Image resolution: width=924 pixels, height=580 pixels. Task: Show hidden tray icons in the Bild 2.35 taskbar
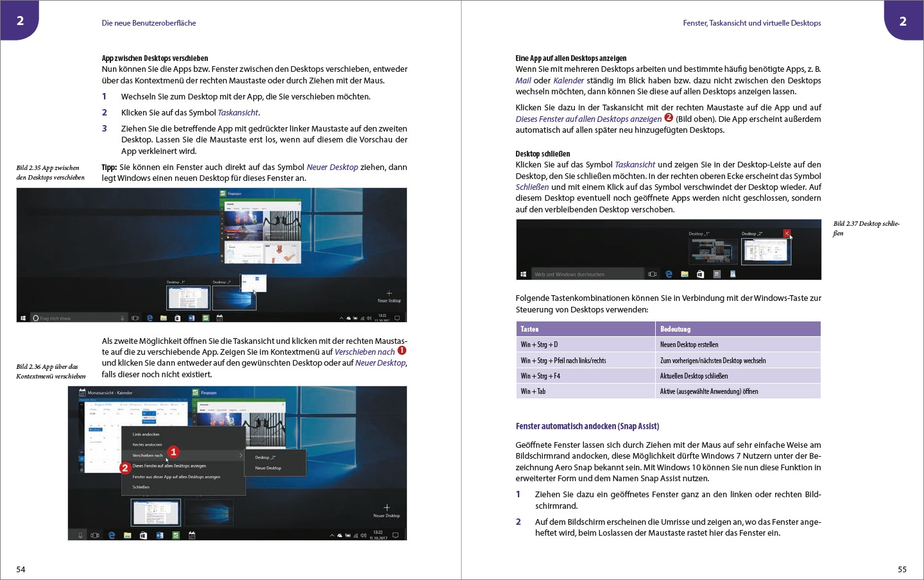[x=341, y=318]
